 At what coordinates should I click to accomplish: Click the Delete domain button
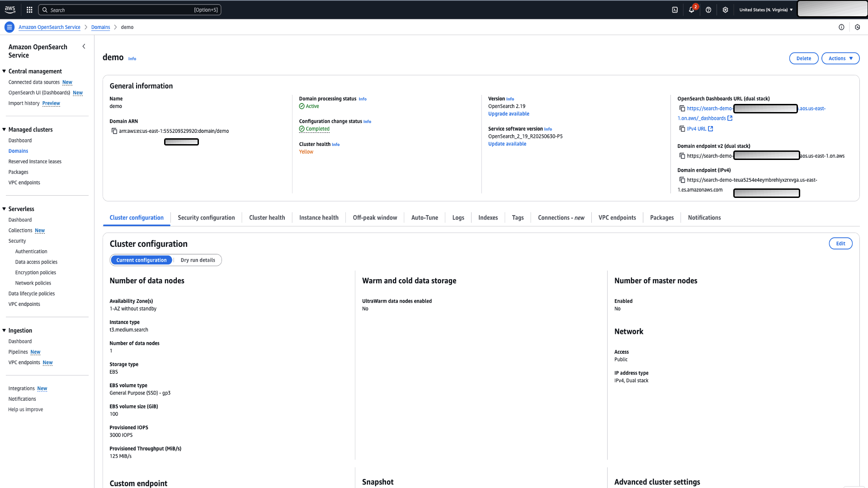coord(803,58)
